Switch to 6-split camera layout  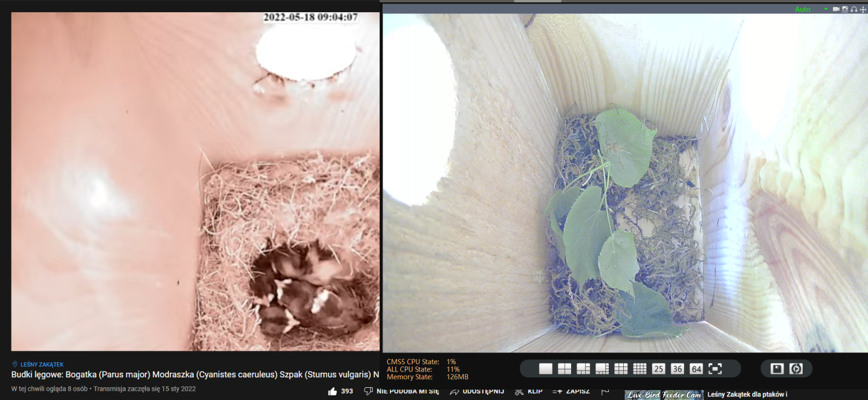pyautogui.click(x=583, y=369)
